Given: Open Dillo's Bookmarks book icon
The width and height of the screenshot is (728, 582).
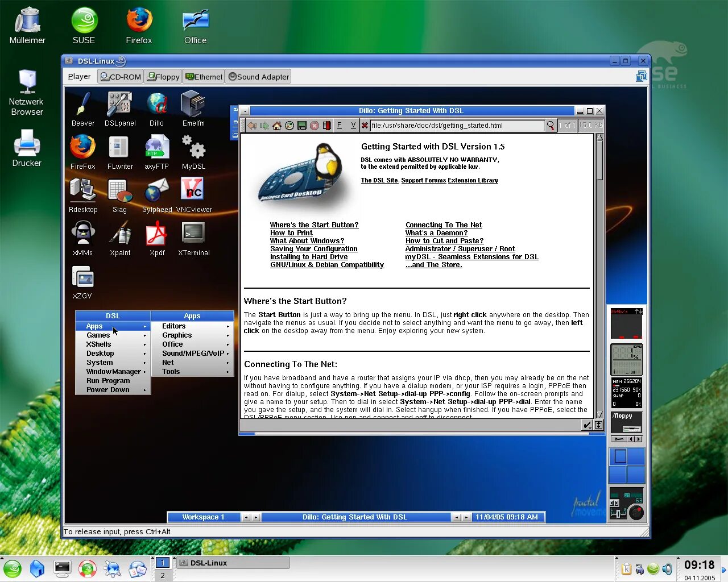Looking at the screenshot, I should [327, 126].
